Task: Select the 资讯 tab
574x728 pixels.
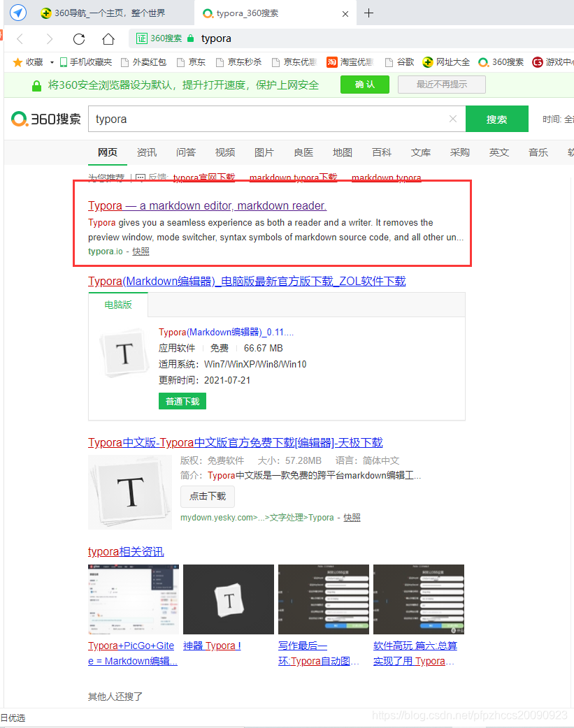Action: click(x=147, y=153)
